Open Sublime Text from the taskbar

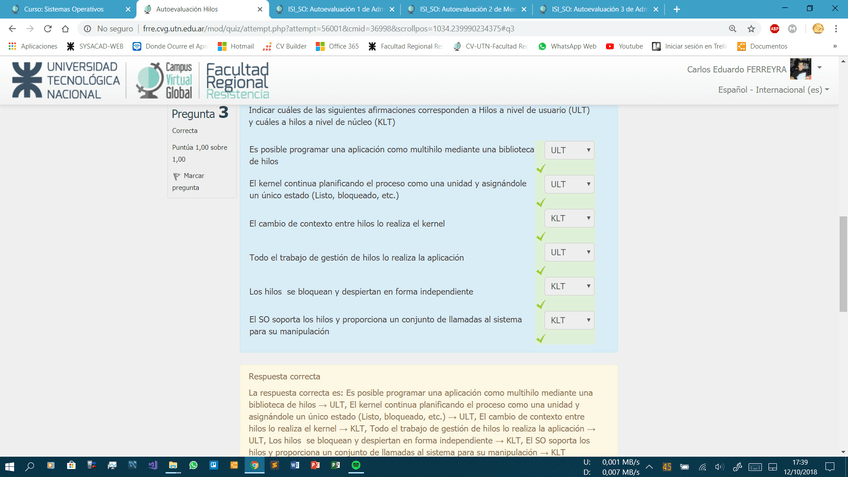tap(275, 465)
